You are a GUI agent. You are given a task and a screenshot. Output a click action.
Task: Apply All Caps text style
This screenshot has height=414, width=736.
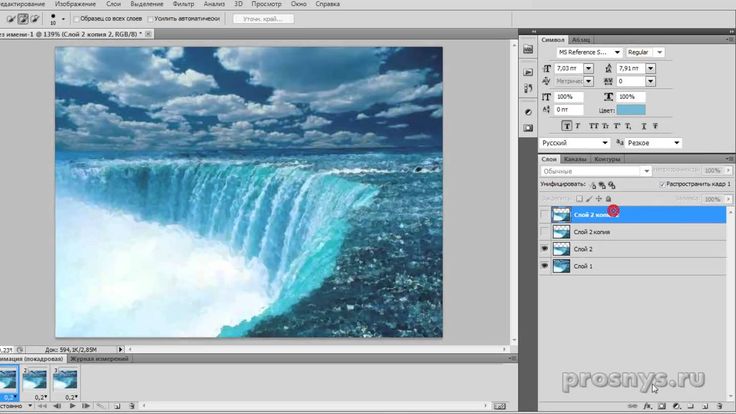tap(594, 126)
